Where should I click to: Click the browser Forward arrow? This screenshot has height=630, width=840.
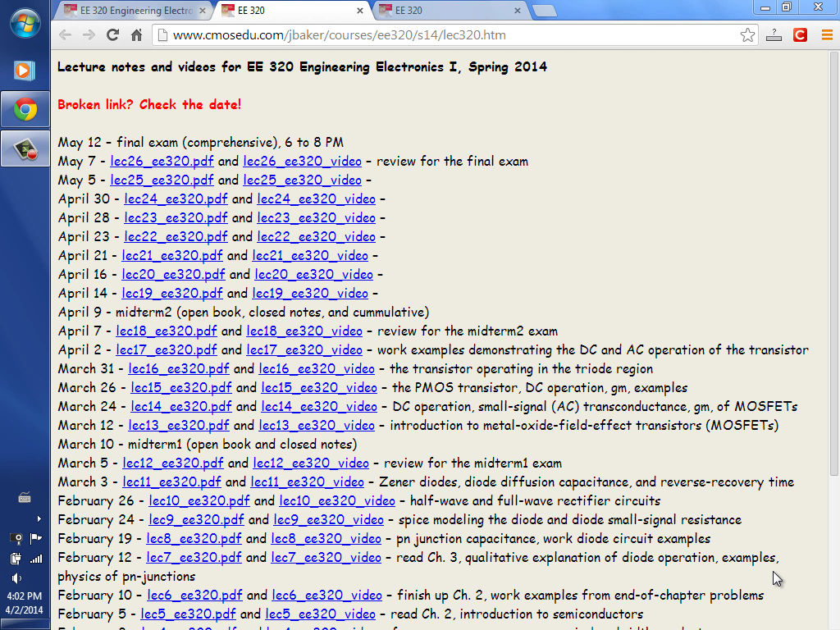pyautogui.click(x=89, y=35)
